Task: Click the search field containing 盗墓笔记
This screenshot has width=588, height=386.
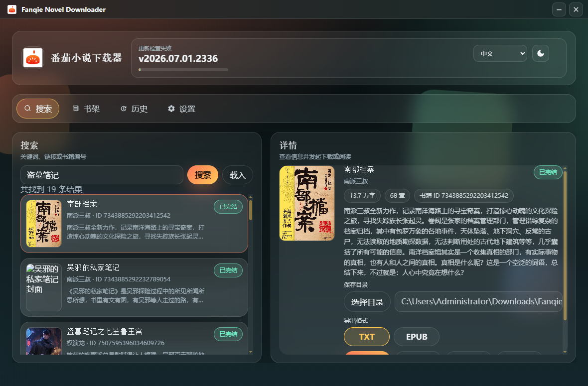Action: pyautogui.click(x=102, y=175)
